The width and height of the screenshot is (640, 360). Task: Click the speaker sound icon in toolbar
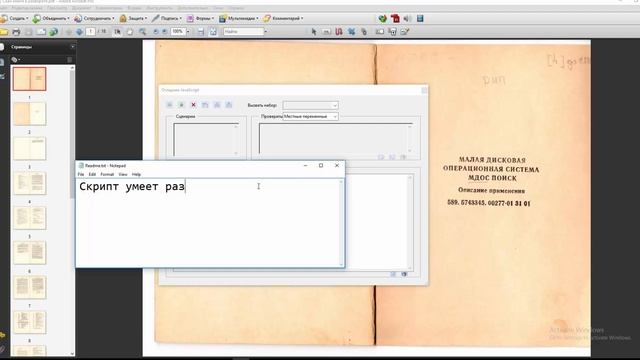(407, 18)
